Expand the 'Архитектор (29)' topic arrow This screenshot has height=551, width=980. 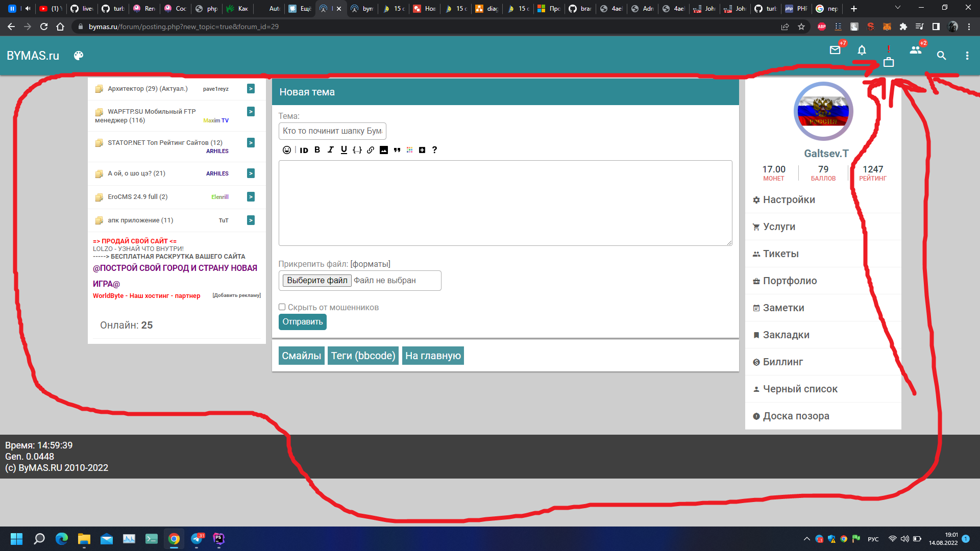(251, 89)
